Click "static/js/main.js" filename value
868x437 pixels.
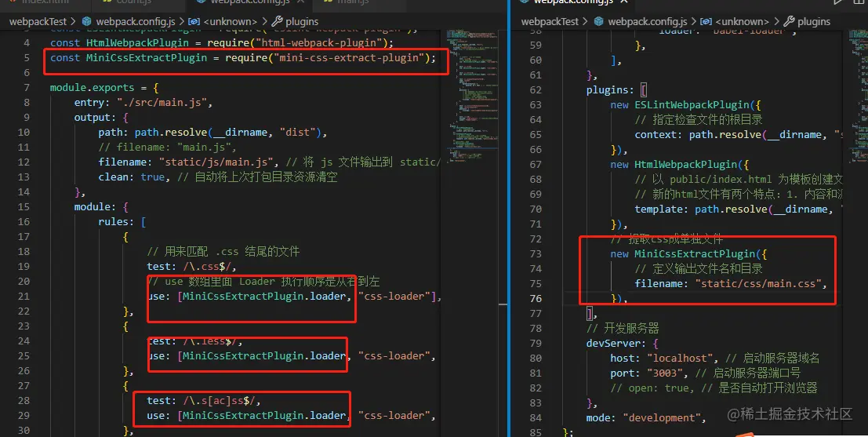pos(216,162)
